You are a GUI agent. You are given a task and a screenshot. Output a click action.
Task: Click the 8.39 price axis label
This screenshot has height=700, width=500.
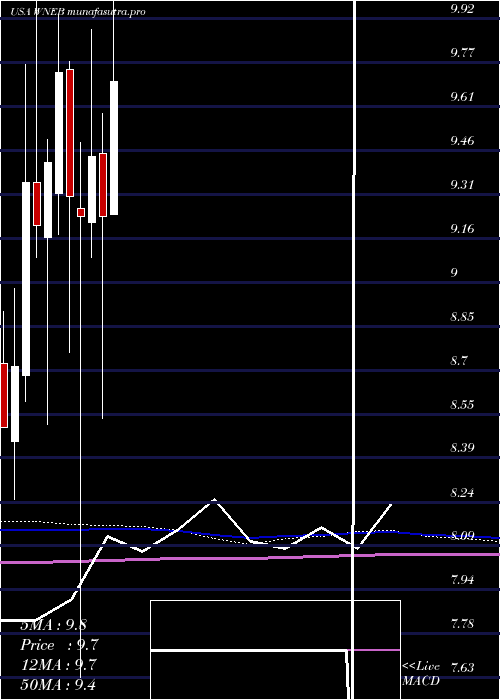(x=462, y=449)
